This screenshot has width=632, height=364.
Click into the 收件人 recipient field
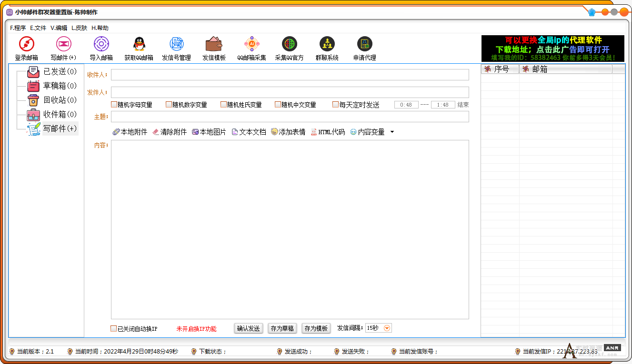[x=290, y=75]
